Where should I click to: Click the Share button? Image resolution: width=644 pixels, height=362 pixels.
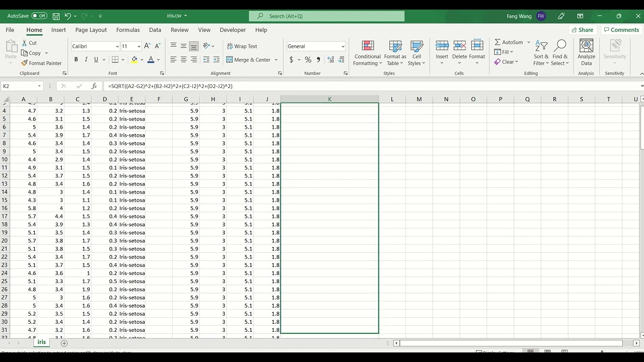pos(583,30)
